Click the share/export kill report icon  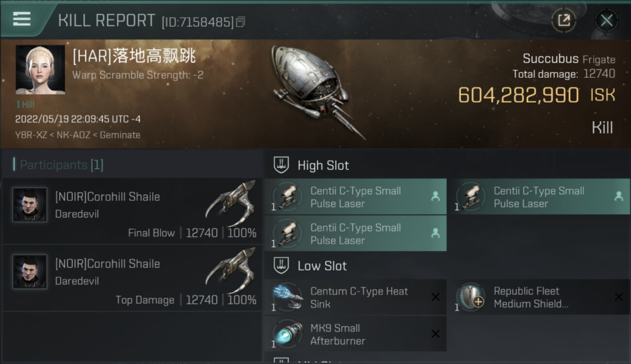[564, 20]
